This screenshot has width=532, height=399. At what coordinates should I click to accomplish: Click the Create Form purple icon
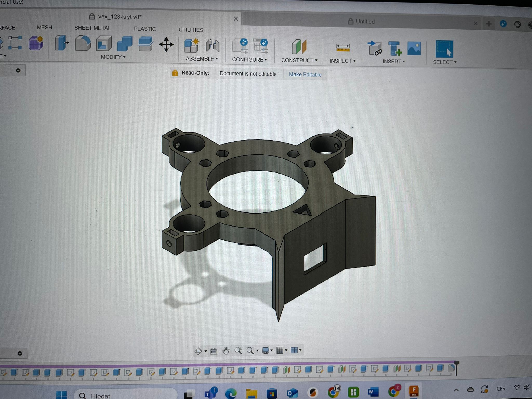(x=36, y=43)
